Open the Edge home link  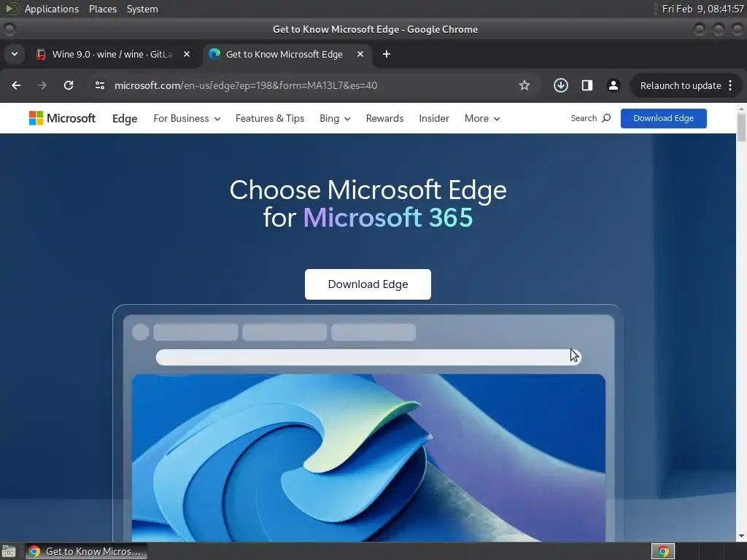point(125,119)
